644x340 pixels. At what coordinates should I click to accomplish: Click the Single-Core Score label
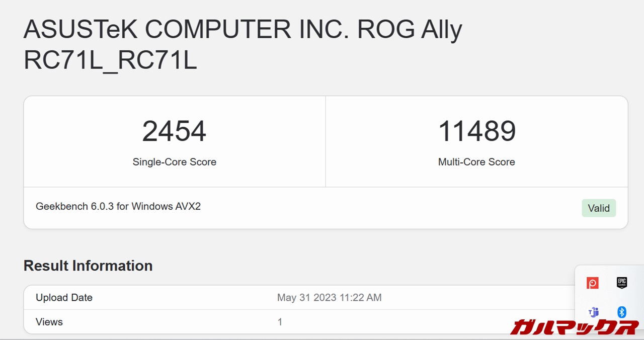click(174, 162)
